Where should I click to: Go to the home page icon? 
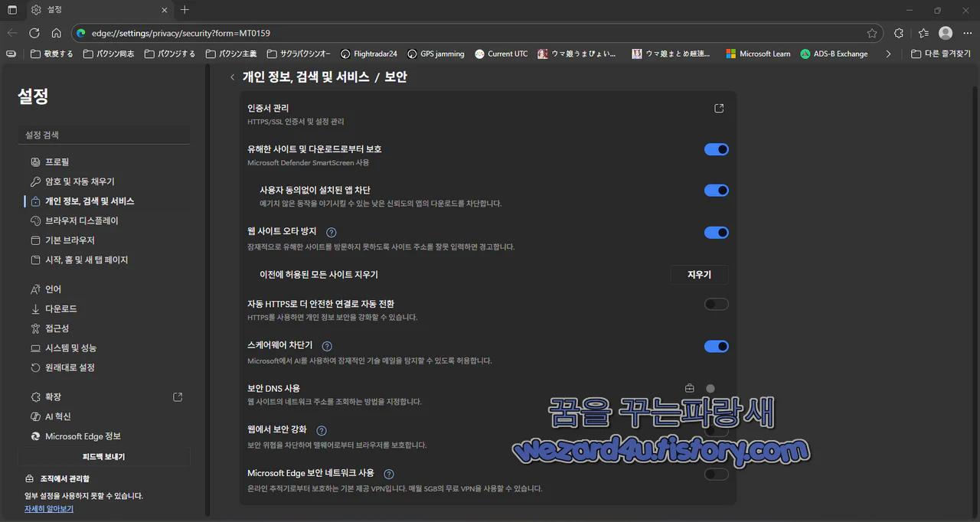click(x=56, y=33)
